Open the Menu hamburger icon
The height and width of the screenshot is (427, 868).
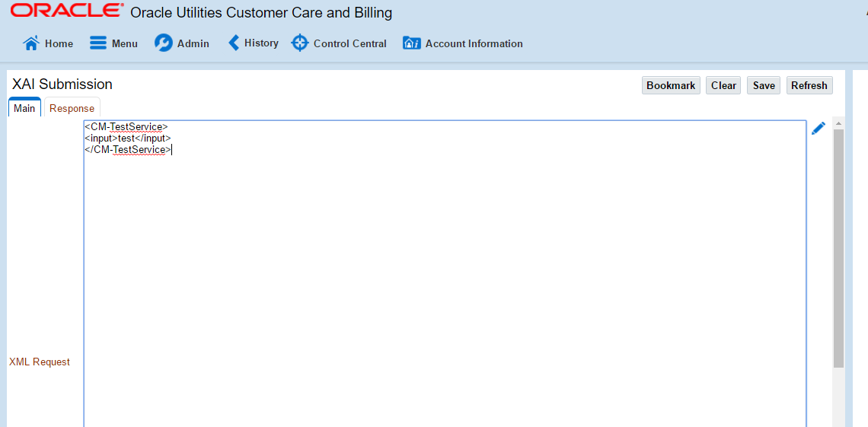click(98, 43)
